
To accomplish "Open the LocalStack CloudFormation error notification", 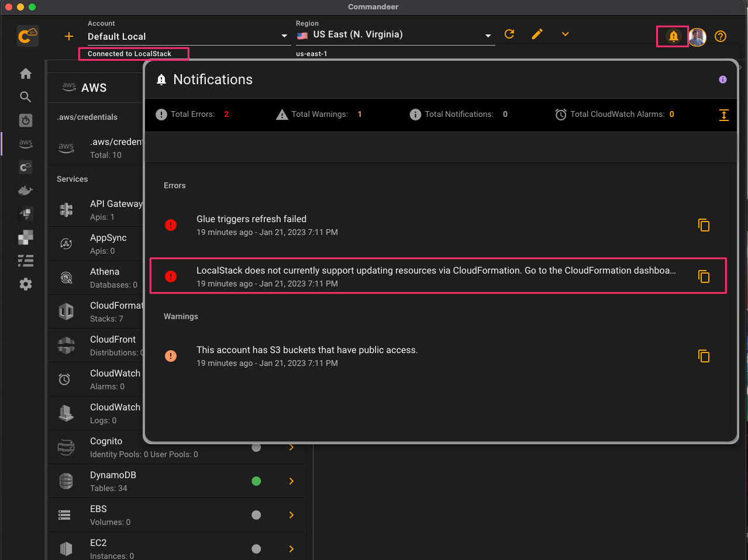I will (437, 276).
